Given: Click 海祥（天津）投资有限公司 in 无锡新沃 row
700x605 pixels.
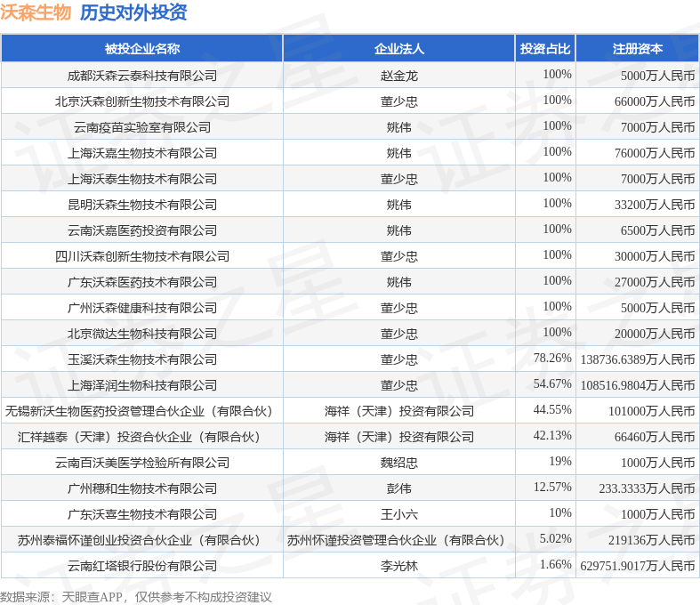Looking at the screenshot, I should click(399, 411).
